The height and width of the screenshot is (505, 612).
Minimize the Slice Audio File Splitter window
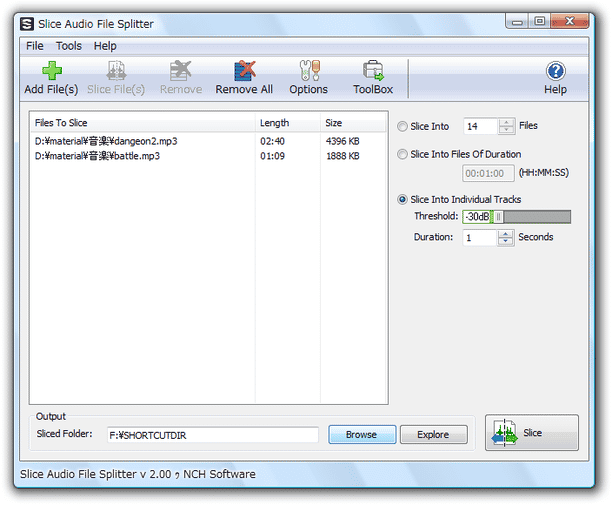point(517,21)
